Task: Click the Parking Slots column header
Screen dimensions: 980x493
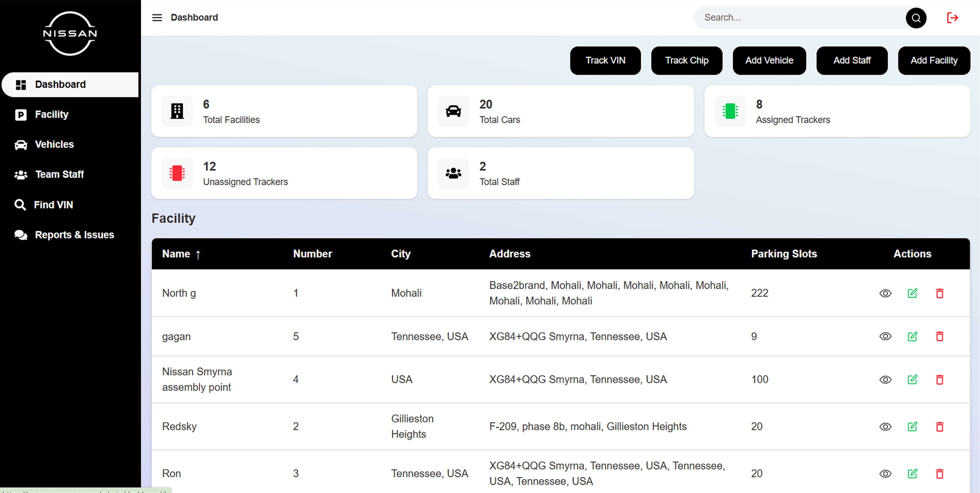Action: pos(784,254)
